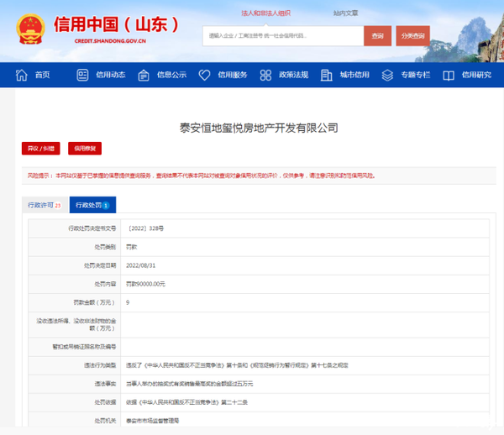Click the 信用修复 red button
The width and height of the screenshot is (504, 435).
85,149
